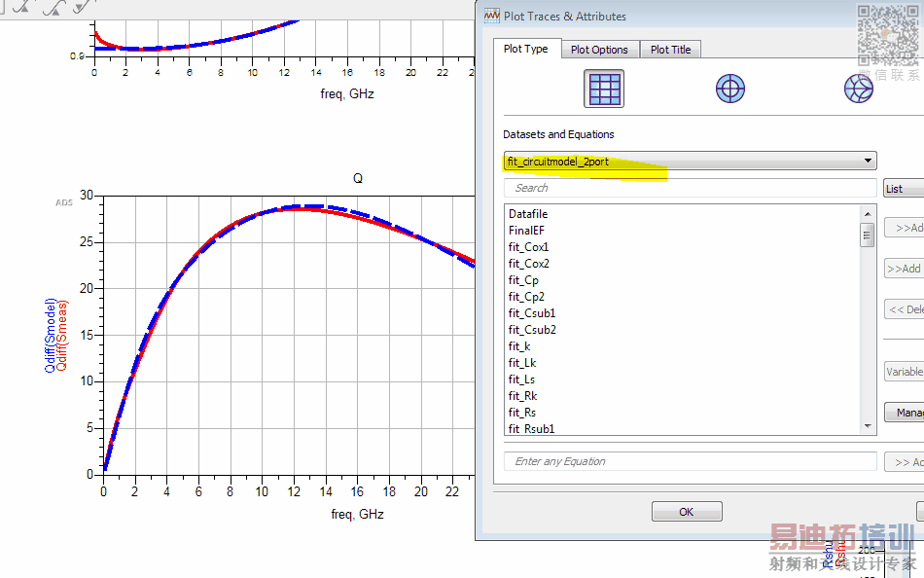Select fit_Rsub1 in the variable list
The height and width of the screenshot is (578, 924).
click(531, 429)
